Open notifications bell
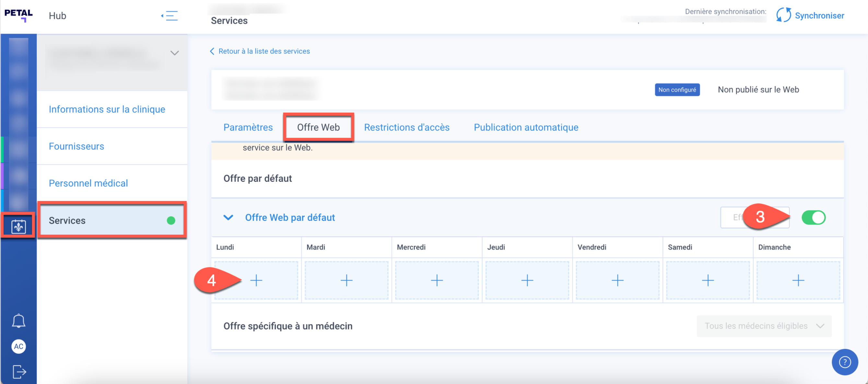 18,321
